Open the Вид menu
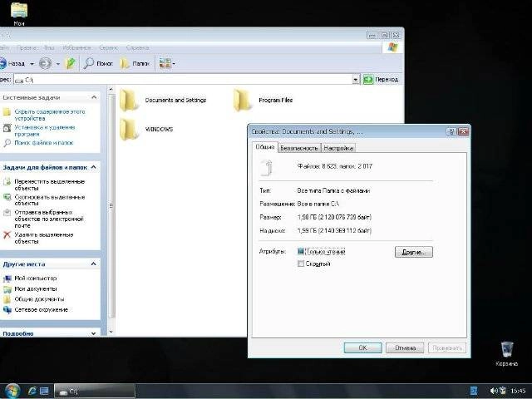Viewport: 532px width, 399px height. coord(49,48)
